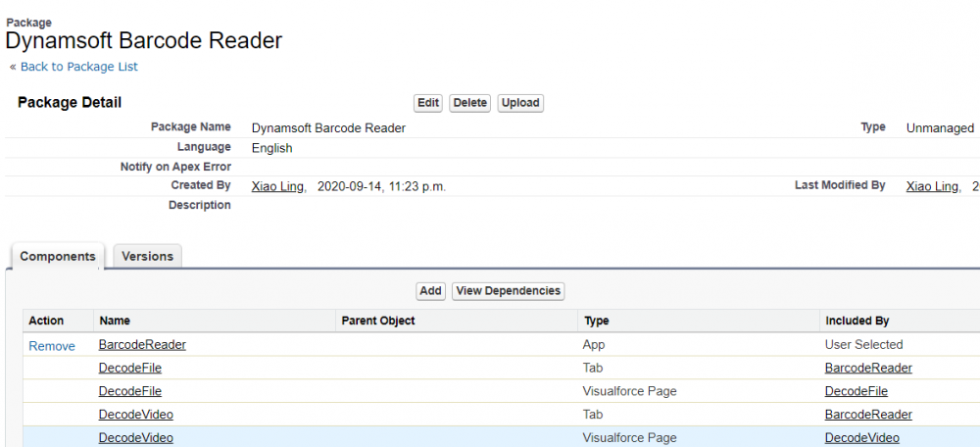The height and width of the screenshot is (447, 980).
Task: Click the Upload button
Action: pyautogui.click(x=520, y=103)
